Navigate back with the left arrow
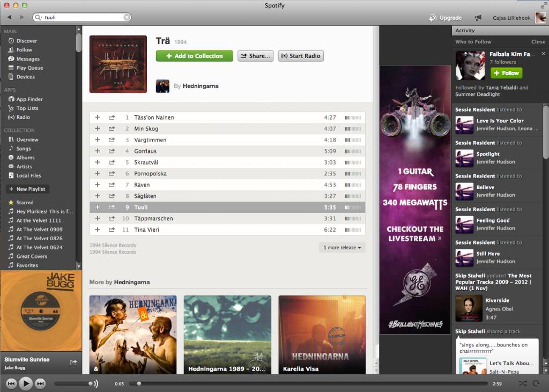549x392 pixels. (x=10, y=18)
